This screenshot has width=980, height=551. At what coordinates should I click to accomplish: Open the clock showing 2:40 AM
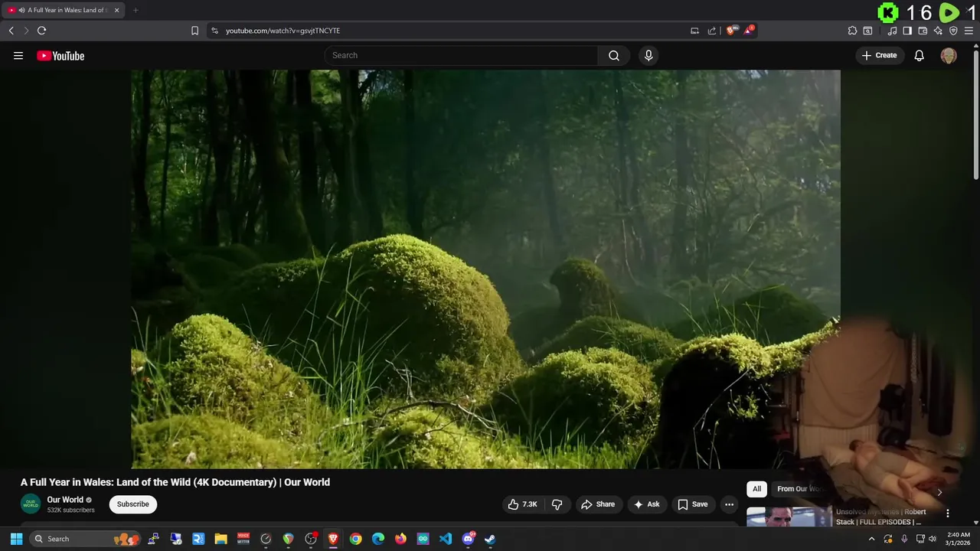click(958, 539)
